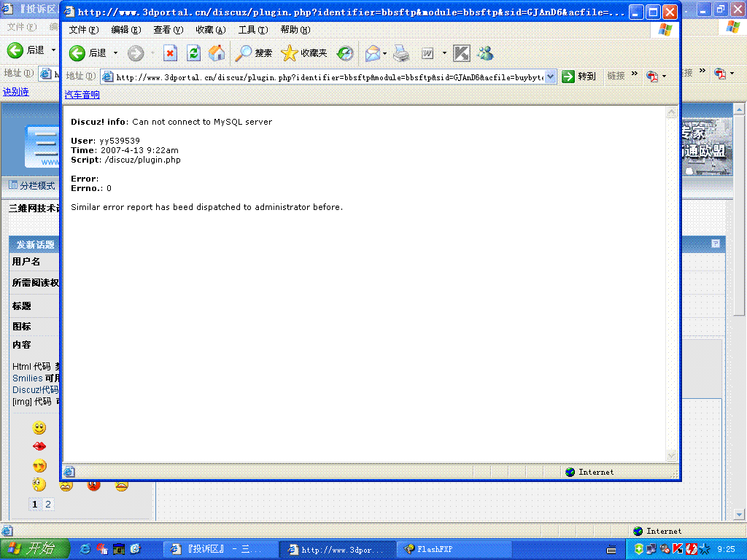Image resolution: width=747 pixels, height=560 pixels.
Task: Click background window scrollbar down arrow
Action: point(739,514)
